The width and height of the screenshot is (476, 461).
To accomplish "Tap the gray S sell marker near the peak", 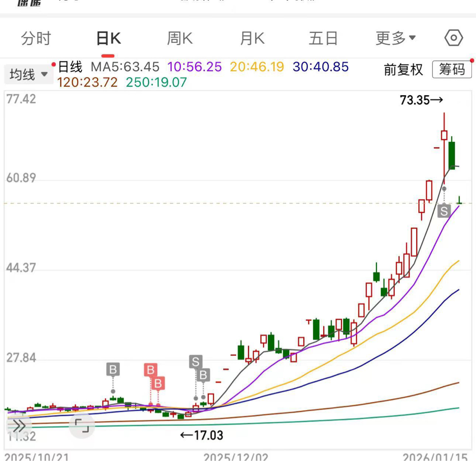I will tap(444, 211).
